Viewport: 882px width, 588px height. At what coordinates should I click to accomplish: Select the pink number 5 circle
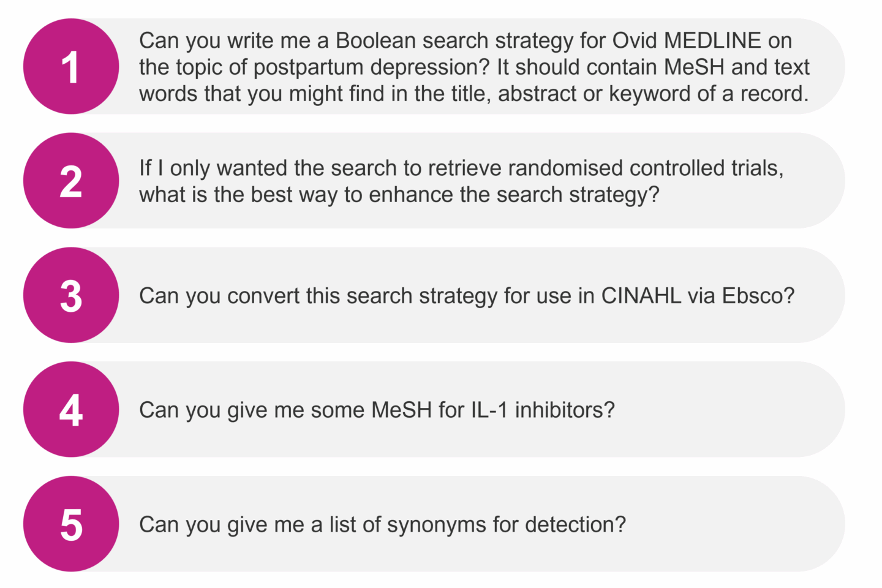(x=71, y=524)
